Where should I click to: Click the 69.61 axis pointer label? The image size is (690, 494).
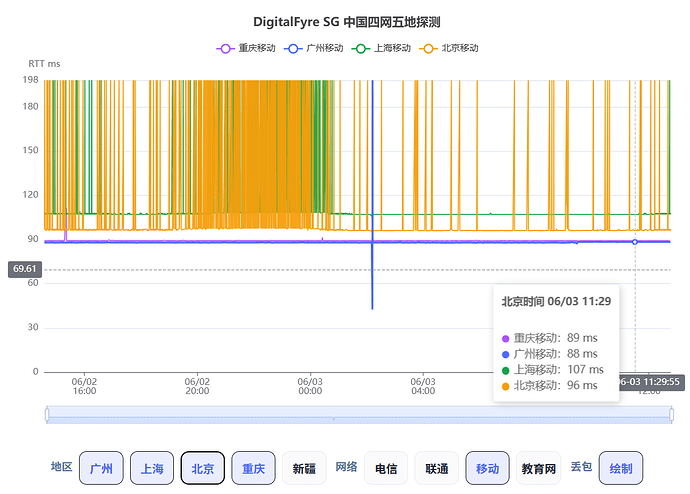point(25,269)
